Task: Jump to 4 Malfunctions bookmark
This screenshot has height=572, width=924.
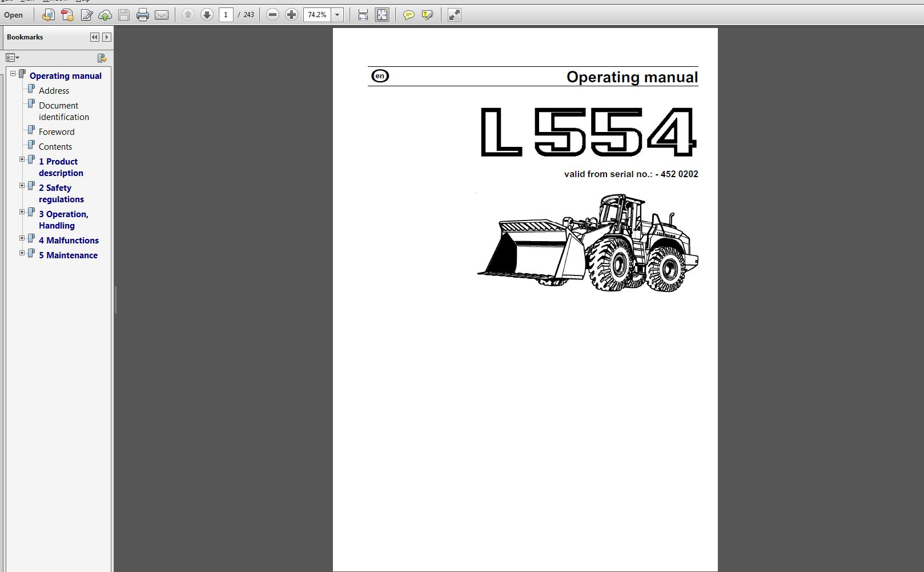Action: 69,241
